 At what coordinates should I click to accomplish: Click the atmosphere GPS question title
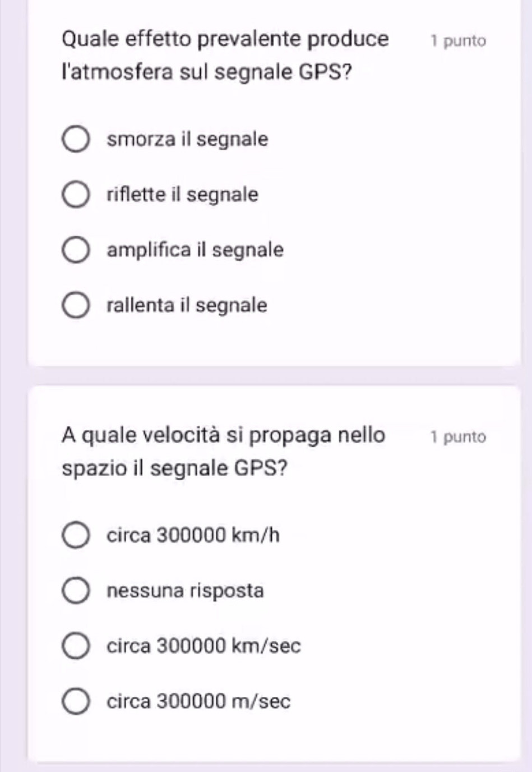(x=225, y=56)
